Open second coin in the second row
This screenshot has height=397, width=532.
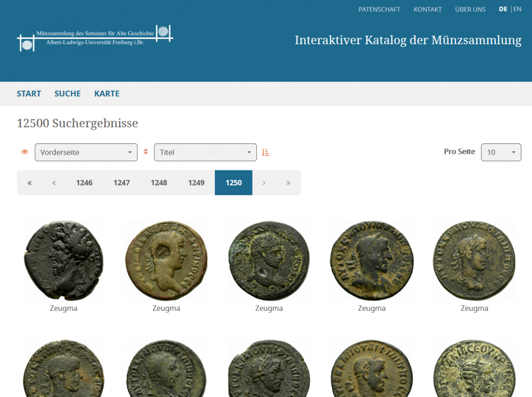click(166, 368)
